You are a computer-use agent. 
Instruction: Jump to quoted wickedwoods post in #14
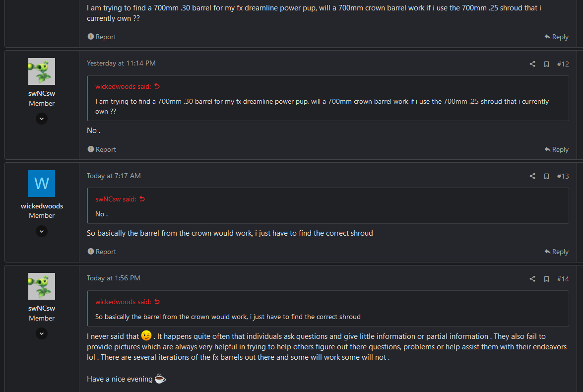coord(157,302)
